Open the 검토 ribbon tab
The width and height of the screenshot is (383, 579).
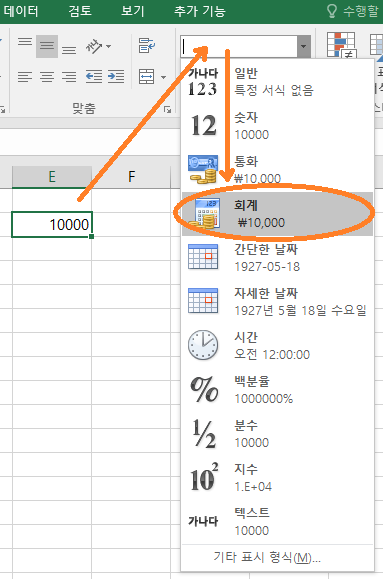80,11
